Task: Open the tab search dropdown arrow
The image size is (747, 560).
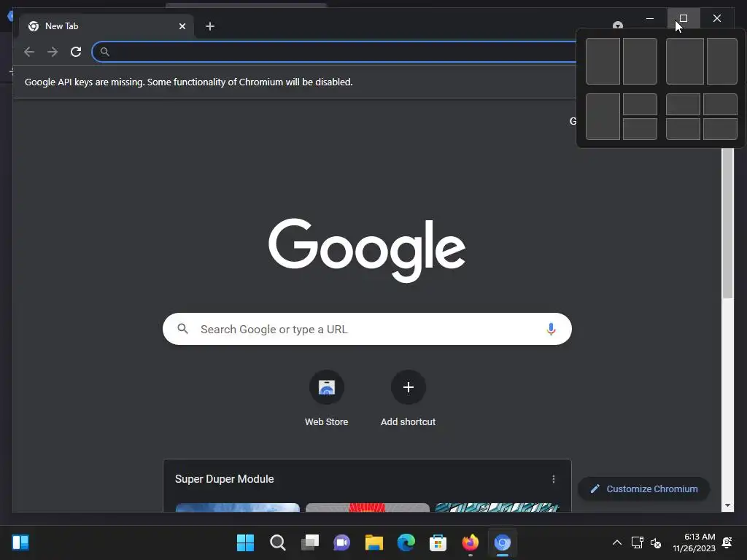Action: [x=618, y=26]
